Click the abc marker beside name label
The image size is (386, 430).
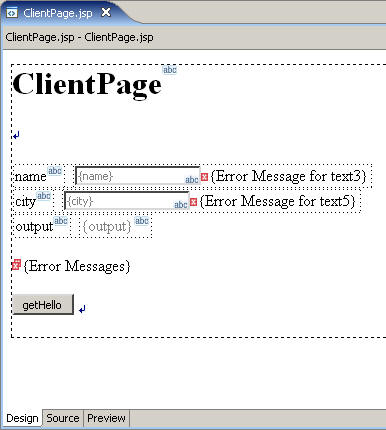pyautogui.click(x=55, y=171)
